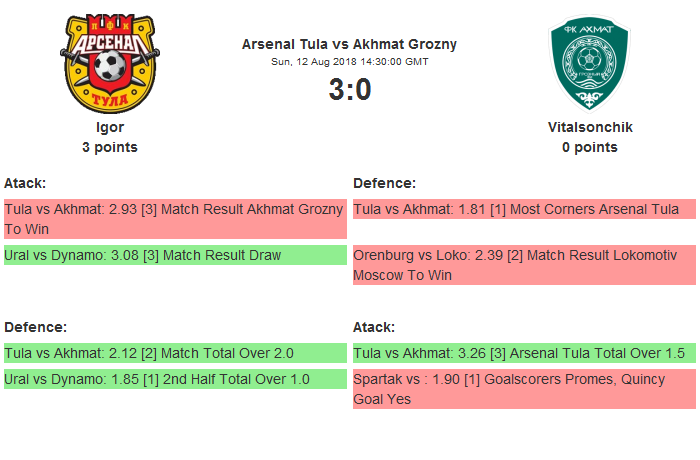This screenshot has height=460, width=700.
Task: Select the Arsenal Tula Total Over 1.5 row
Action: click(523, 353)
